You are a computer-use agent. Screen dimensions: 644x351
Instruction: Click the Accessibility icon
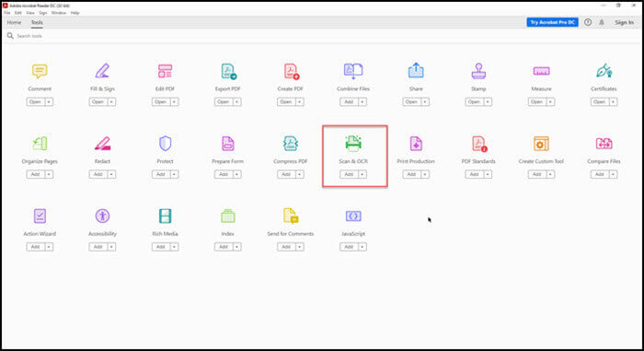(x=102, y=216)
